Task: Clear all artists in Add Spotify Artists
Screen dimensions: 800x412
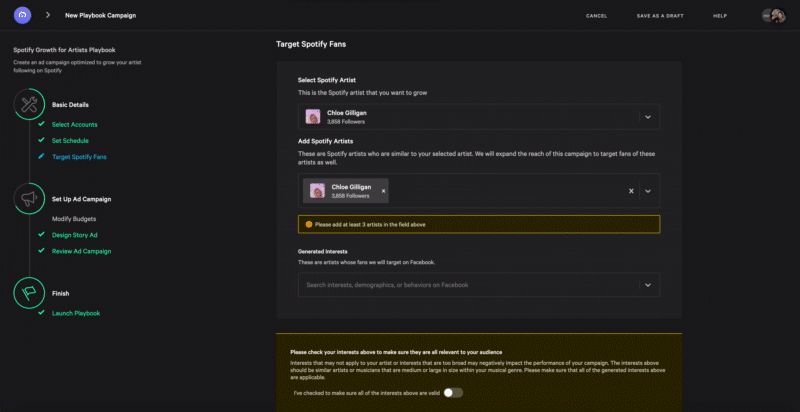Action: point(631,190)
